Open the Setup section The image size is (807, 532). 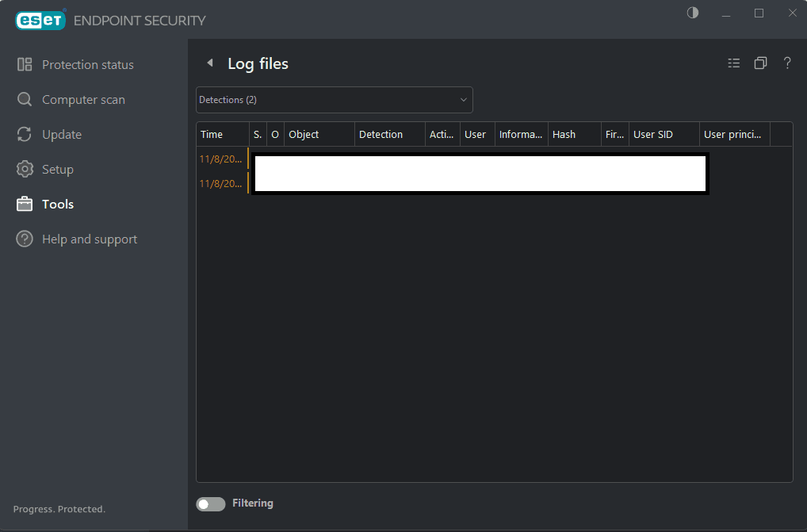click(58, 170)
